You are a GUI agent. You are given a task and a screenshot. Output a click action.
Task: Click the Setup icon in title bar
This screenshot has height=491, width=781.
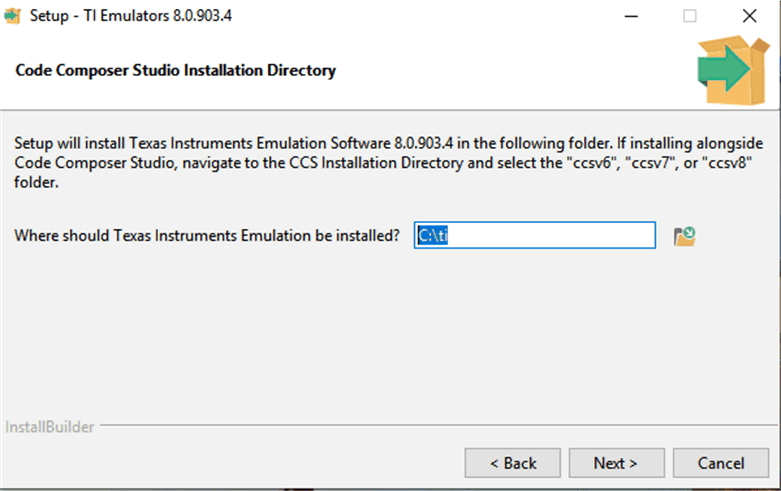pyautogui.click(x=13, y=17)
